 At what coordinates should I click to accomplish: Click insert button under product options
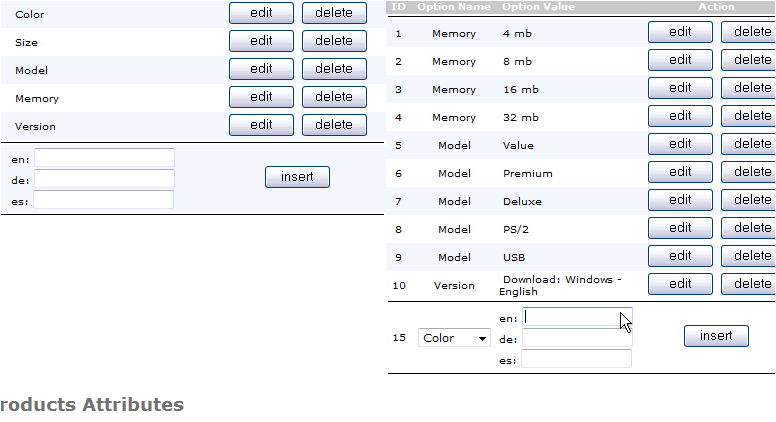tap(297, 177)
